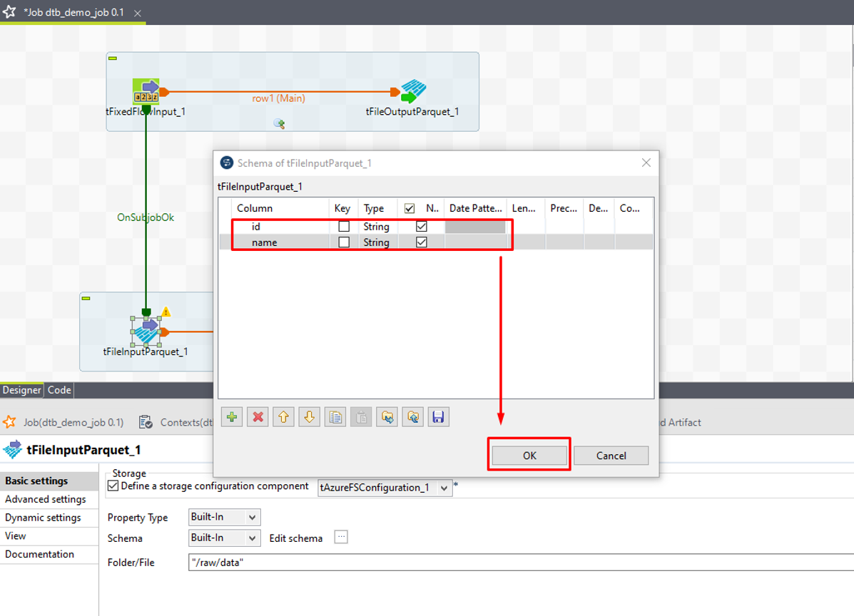Click the green plus add column icon
This screenshot has height=616, width=854.
(232, 417)
